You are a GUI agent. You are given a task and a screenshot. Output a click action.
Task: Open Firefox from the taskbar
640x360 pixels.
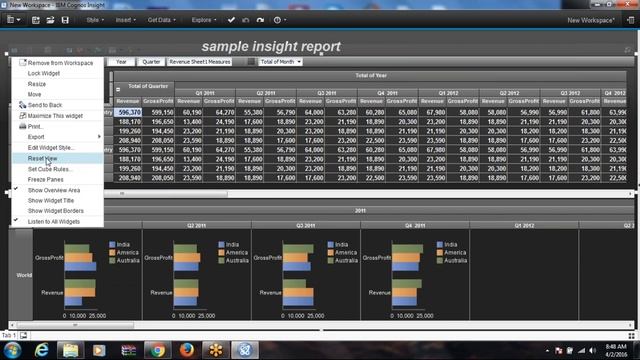coord(187,351)
